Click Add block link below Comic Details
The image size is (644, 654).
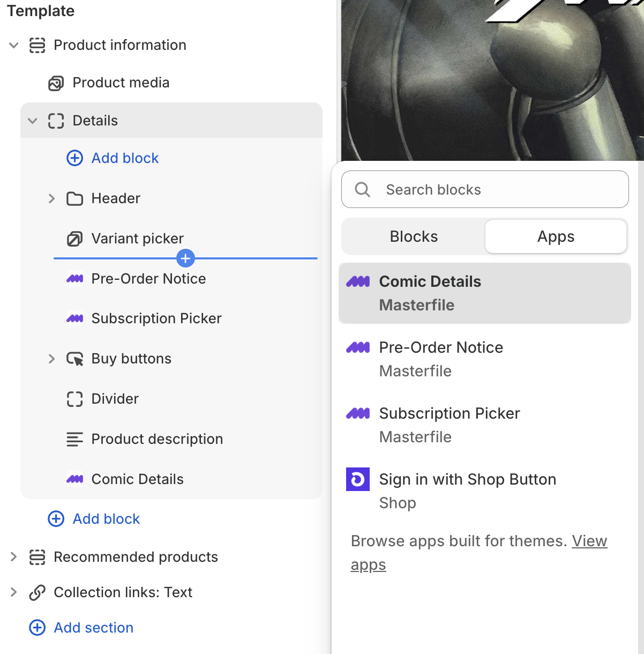click(x=106, y=519)
